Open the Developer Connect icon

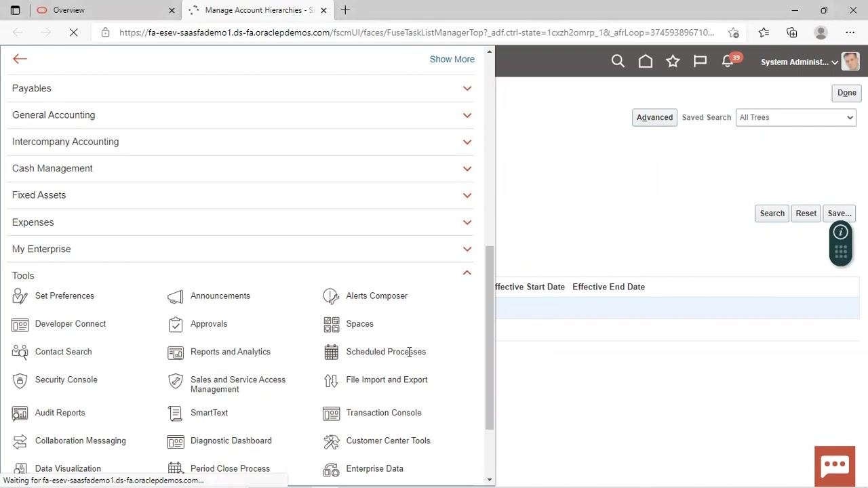click(x=20, y=324)
